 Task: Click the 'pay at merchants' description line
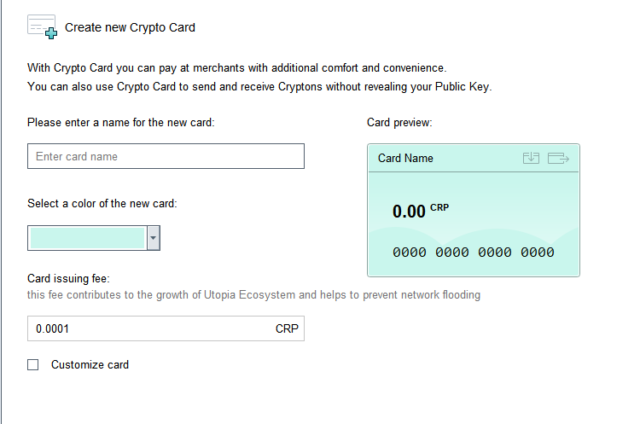pos(236,68)
